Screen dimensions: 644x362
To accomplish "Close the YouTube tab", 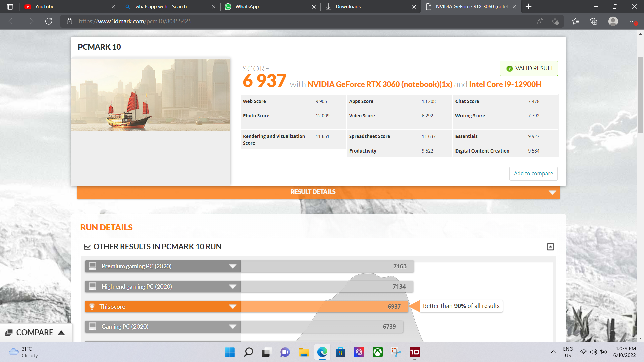I will [113, 7].
